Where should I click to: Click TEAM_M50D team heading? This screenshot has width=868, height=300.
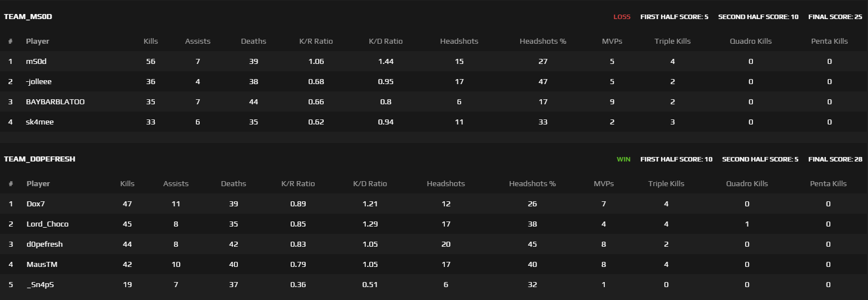pyautogui.click(x=27, y=17)
